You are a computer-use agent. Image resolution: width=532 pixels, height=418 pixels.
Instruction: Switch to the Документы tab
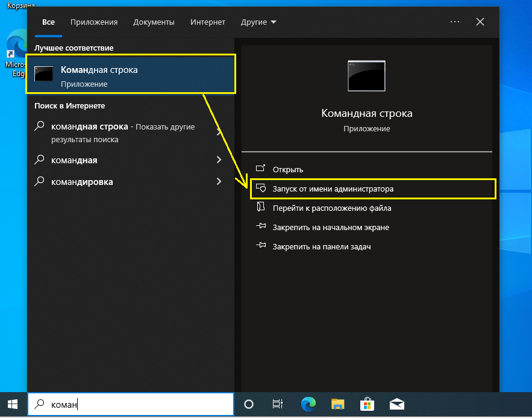click(154, 22)
